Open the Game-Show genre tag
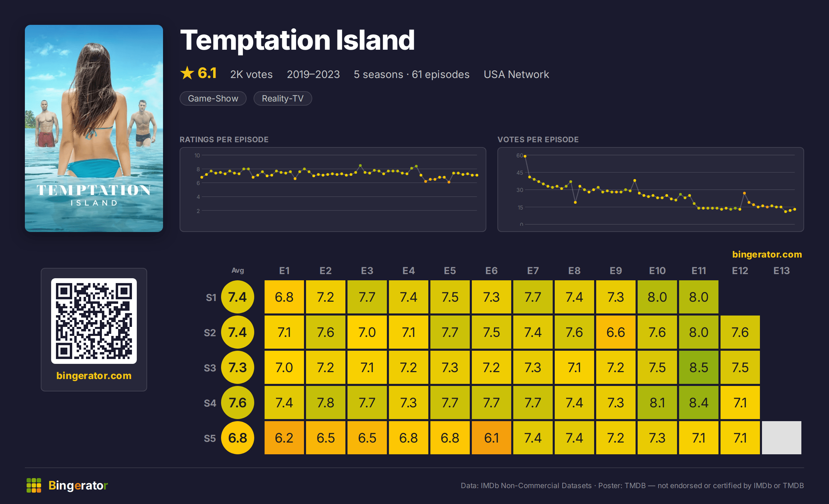This screenshot has width=829, height=504. (x=213, y=98)
